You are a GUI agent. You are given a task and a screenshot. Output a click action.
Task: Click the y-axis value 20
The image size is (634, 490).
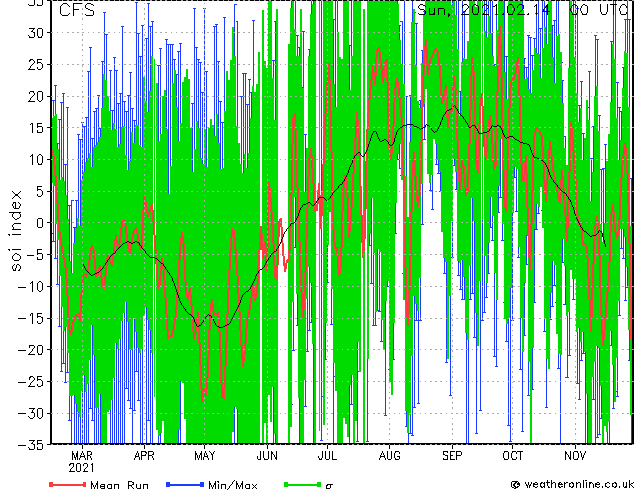[x=37, y=96]
